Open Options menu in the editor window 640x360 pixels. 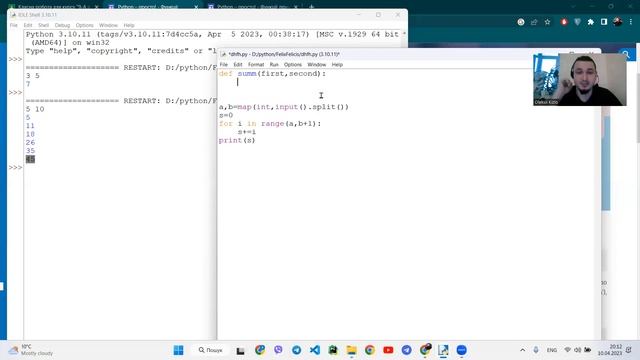click(293, 64)
